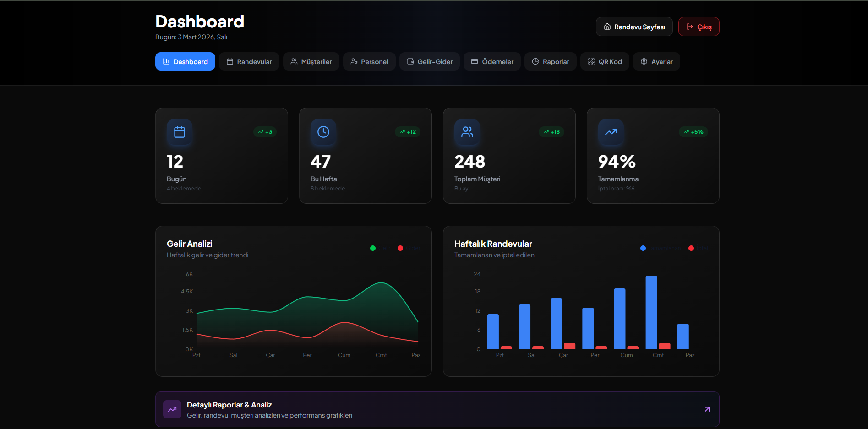Switch to the Randevular tab
The width and height of the screenshot is (868, 429).
coord(249,61)
